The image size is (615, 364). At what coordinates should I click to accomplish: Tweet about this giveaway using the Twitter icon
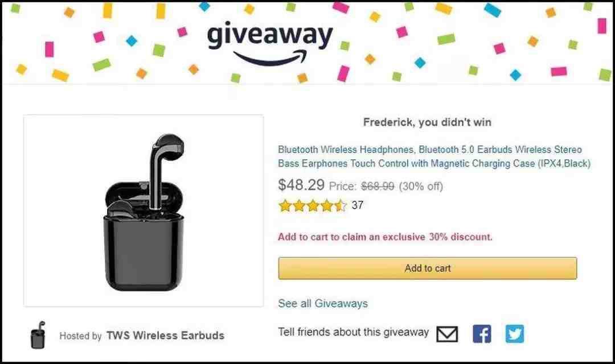[x=515, y=334]
